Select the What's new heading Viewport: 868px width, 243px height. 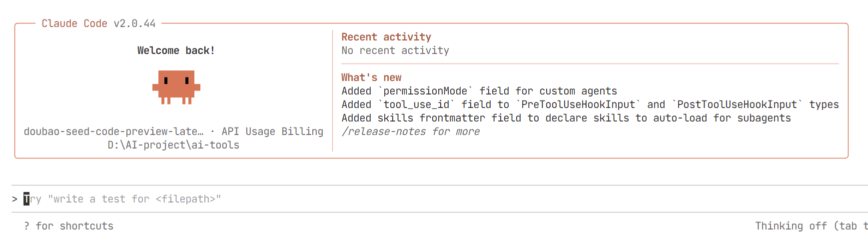coord(371,77)
